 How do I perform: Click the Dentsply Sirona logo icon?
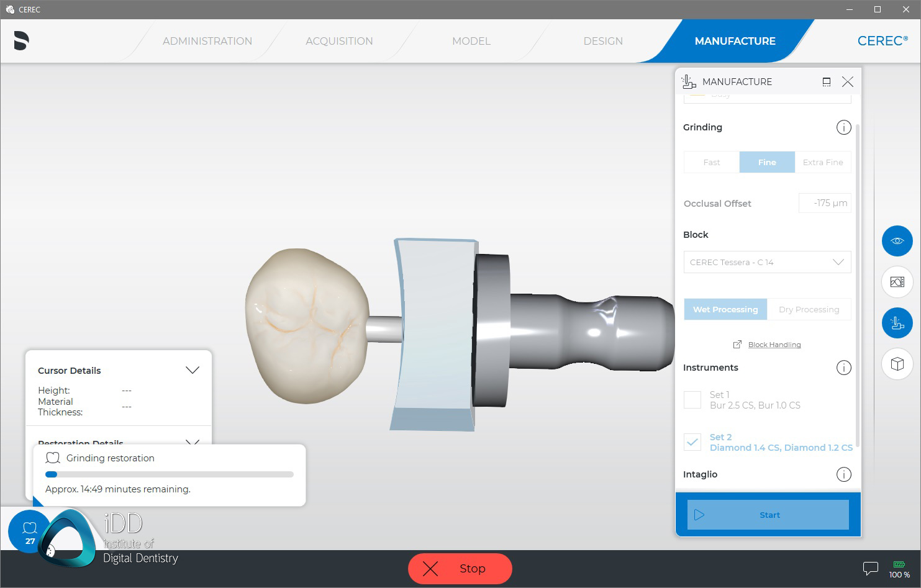point(21,41)
